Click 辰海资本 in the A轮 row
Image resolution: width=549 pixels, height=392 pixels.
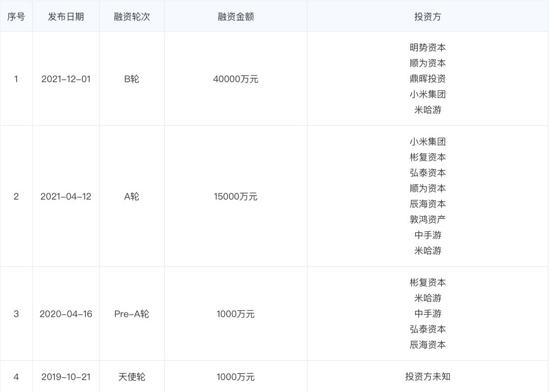(428, 204)
